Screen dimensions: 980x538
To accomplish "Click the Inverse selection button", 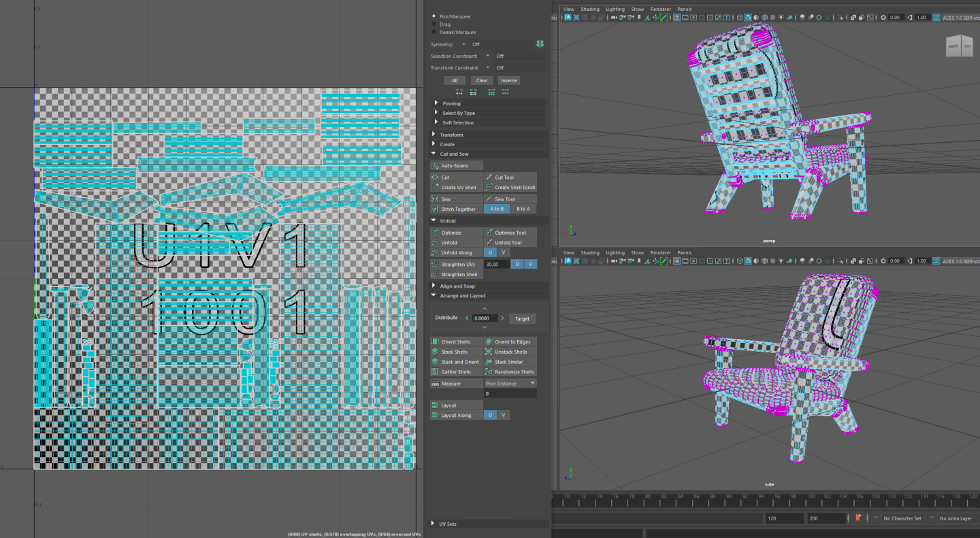I will pos(509,80).
